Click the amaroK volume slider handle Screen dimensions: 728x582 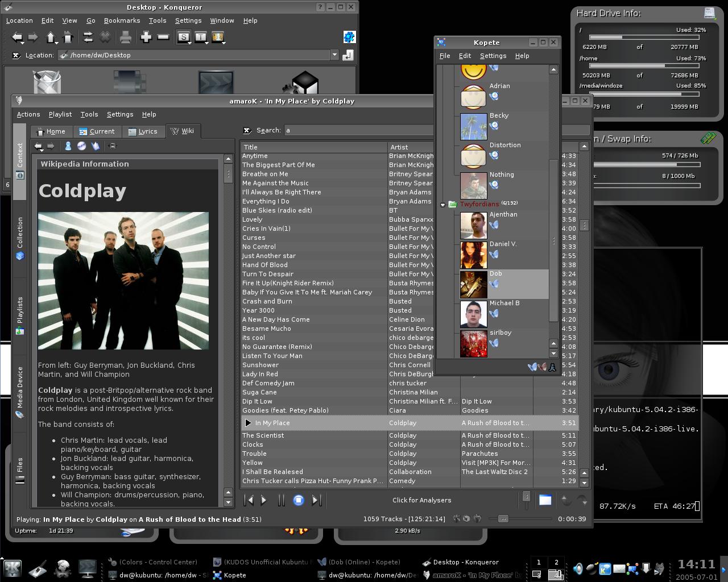527,497
